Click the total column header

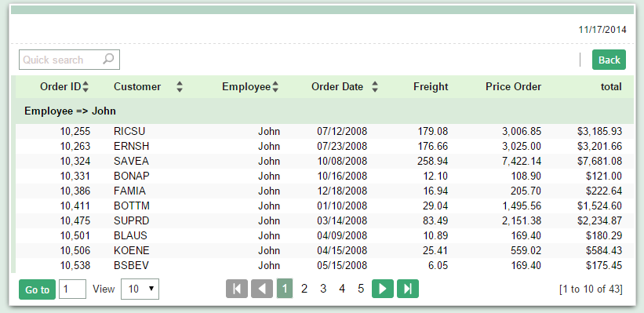(x=611, y=86)
